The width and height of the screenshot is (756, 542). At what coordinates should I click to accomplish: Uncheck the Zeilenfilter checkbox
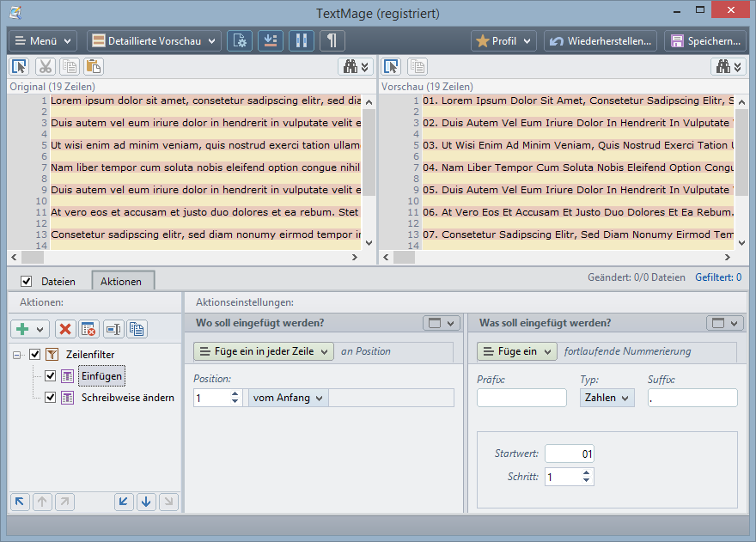[35, 354]
